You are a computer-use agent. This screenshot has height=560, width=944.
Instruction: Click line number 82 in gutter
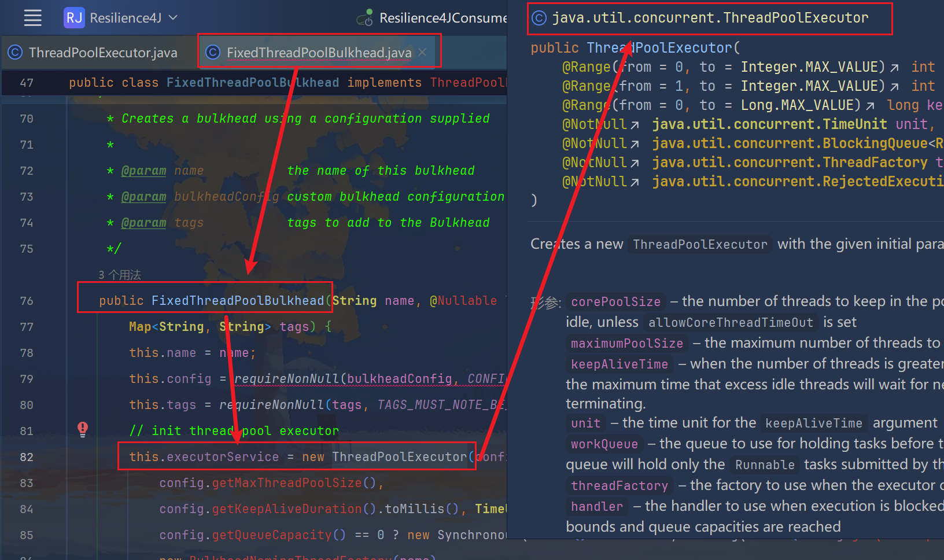[27, 457]
